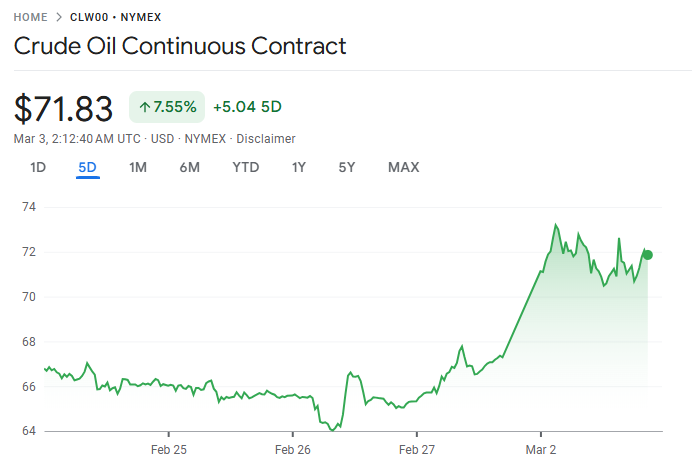
Task: Click the green 7.55% change badge
Action: (167, 107)
